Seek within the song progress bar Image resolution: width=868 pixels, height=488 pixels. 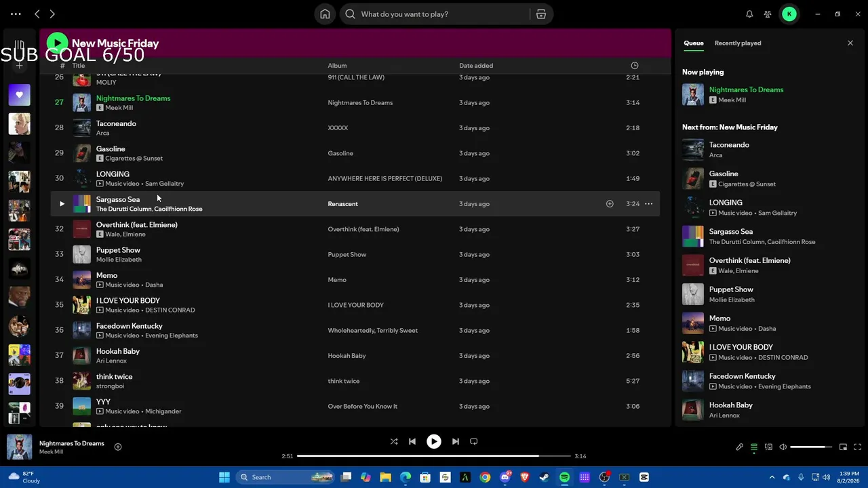point(434,456)
